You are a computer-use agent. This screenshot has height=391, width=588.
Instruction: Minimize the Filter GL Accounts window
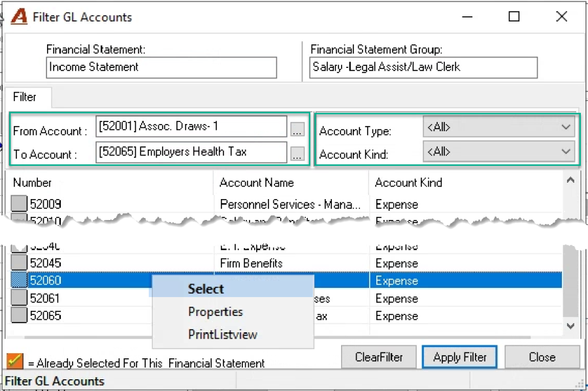coord(467,16)
